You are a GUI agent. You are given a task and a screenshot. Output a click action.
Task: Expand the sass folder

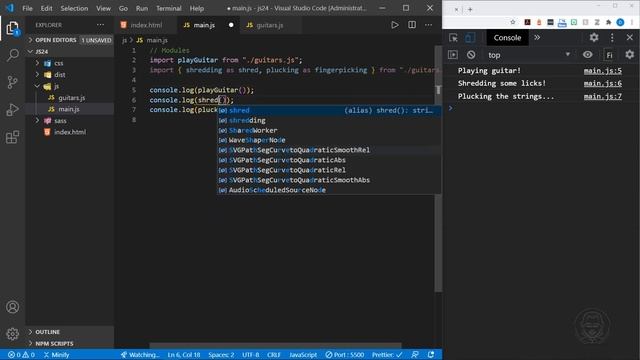pos(70,121)
